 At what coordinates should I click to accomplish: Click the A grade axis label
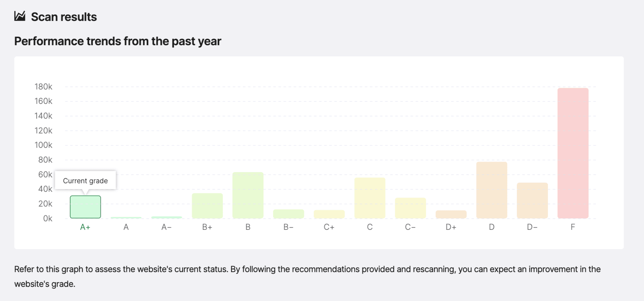click(126, 227)
